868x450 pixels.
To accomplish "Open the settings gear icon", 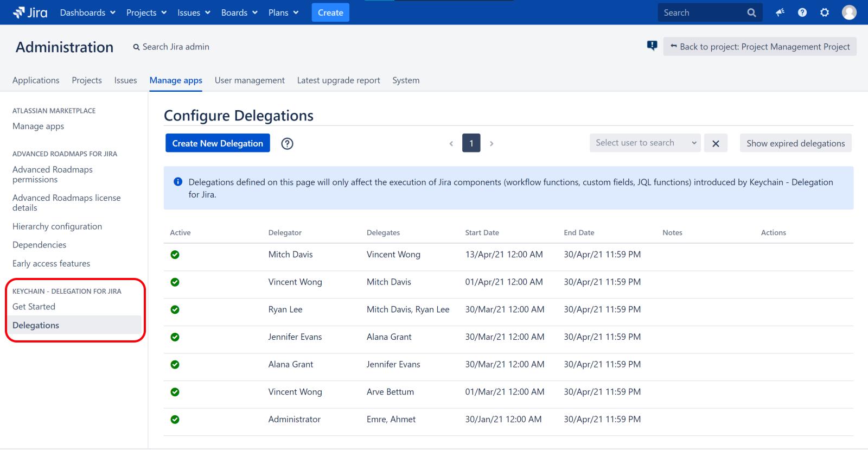I will (825, 12).
